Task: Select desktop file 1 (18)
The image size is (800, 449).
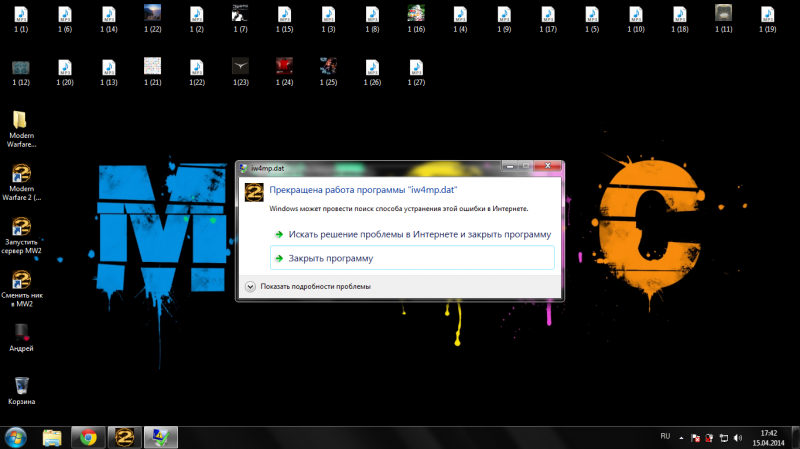Action: click(679, 19)
